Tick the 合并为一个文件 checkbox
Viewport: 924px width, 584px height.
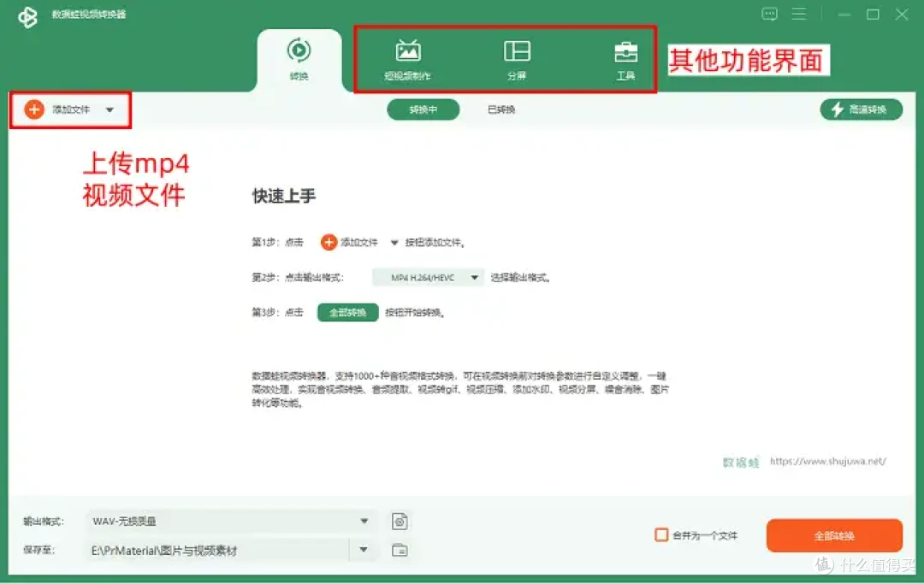tap(661, 534)
